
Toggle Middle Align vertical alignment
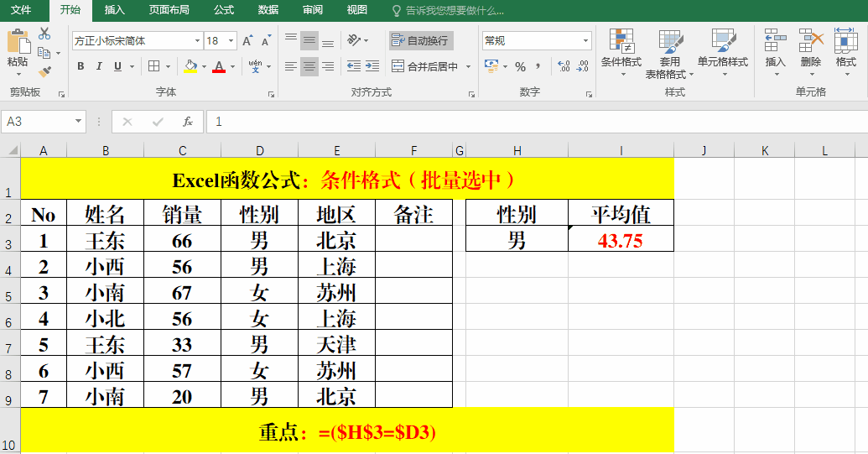(x=309, y=40)
